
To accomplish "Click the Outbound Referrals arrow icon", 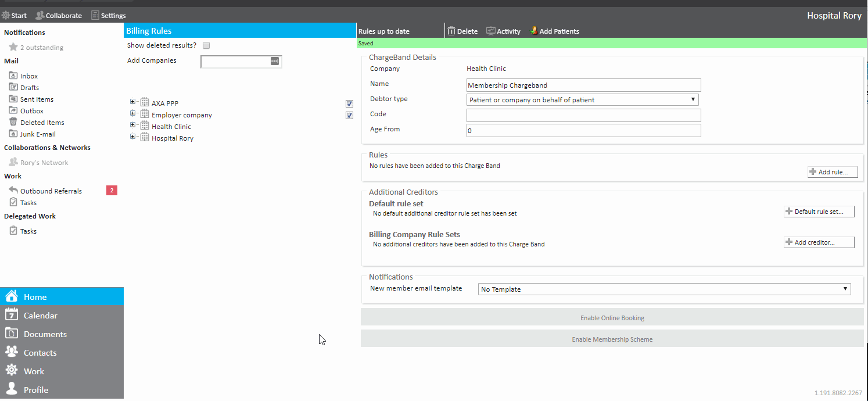I will [13, 191].
